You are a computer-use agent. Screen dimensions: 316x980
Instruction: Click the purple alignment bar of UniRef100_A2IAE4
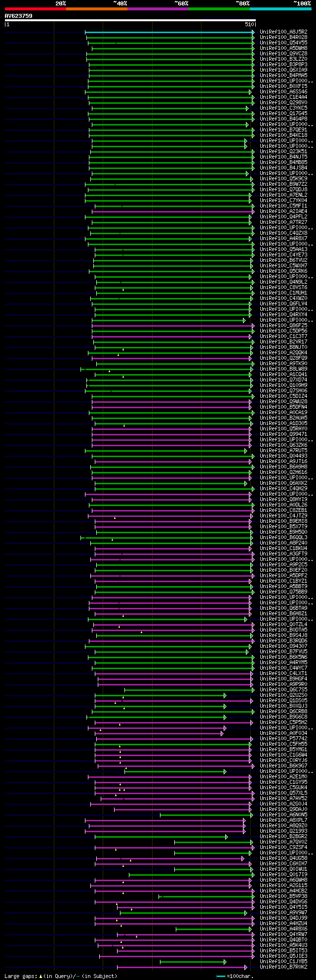coord(172,211)
